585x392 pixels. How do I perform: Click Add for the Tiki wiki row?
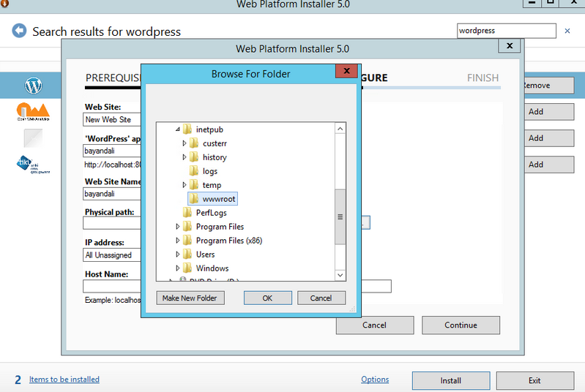pyautogui.click(x=549, y=165)
